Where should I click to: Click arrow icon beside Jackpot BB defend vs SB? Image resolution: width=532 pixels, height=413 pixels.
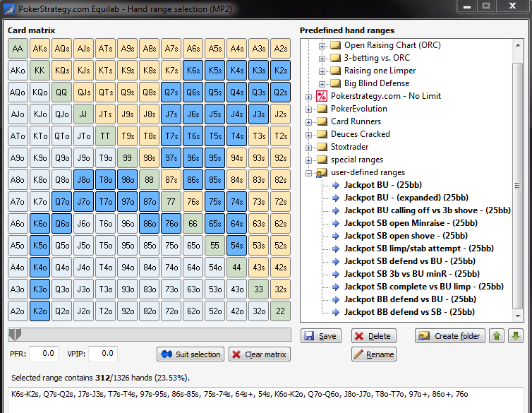pos(336,312)
